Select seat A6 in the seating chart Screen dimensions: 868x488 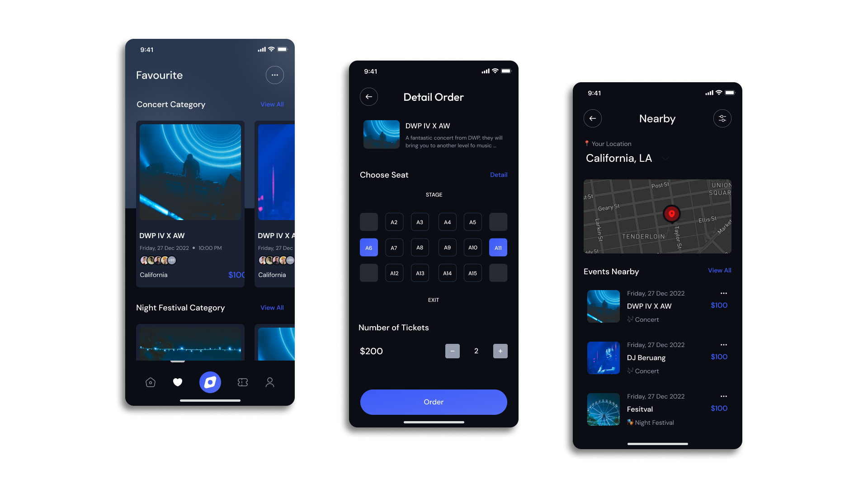pyautogui.click(x=368, y=247)
